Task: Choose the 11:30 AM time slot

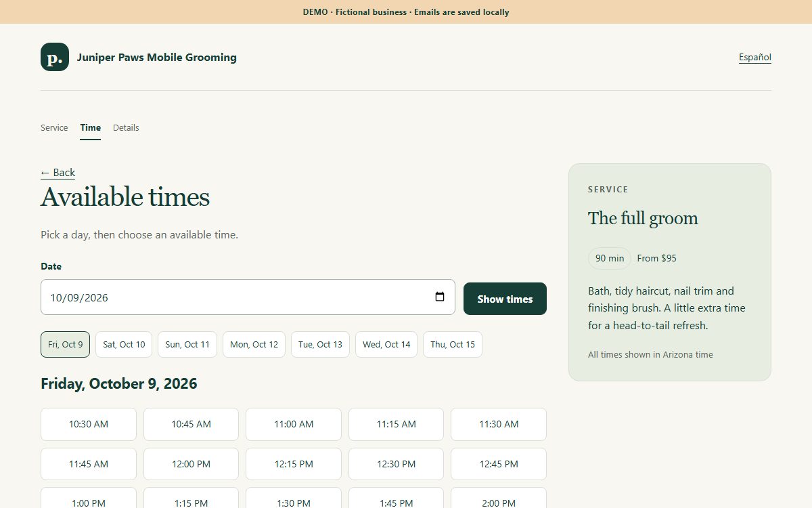Action: (x=499, y=424)
